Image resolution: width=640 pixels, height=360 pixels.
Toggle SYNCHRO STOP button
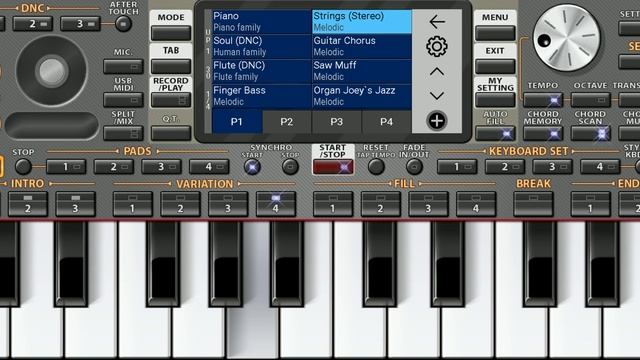290,167
